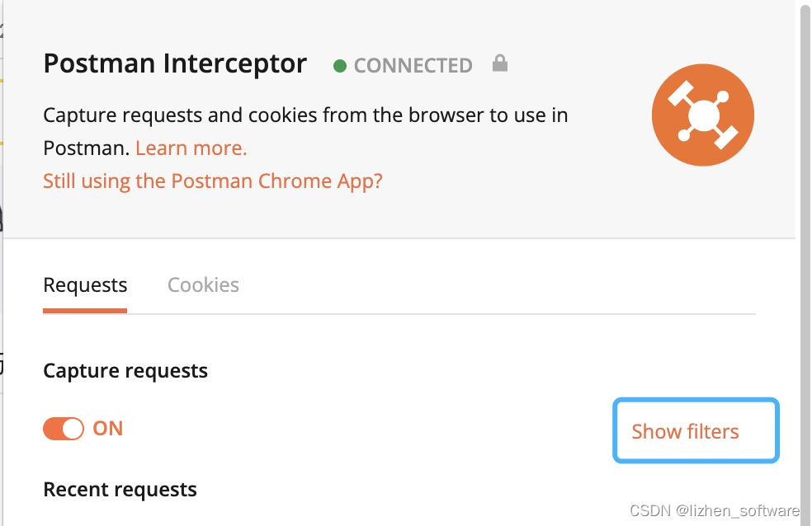The width and height of the screenshot is (812, 526).
Task: Click the background page strip at left edge
Action: click(x=2, y=263)
